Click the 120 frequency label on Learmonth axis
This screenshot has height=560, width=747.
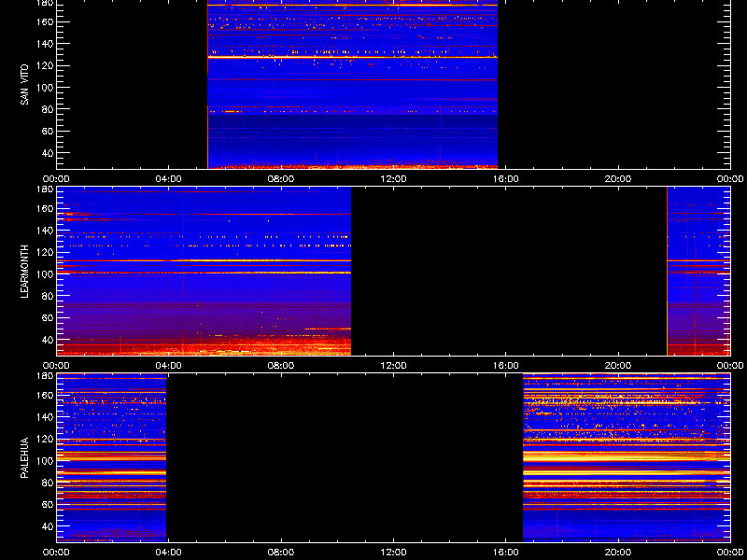point(44,252)
